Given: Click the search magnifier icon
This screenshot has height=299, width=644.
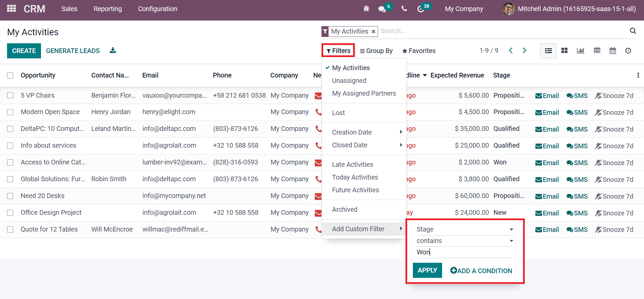Looking at the screenshot, I should tap(633, 31).
